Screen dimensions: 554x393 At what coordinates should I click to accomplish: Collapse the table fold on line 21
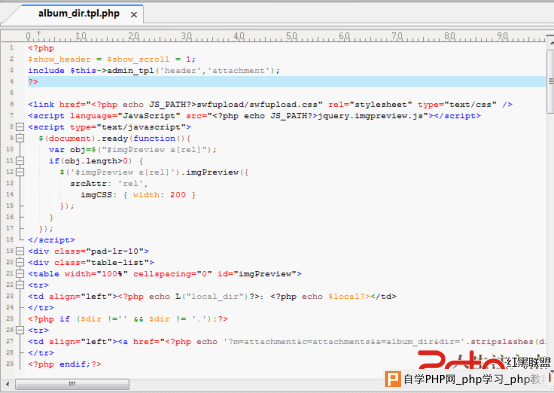(20, 274)
